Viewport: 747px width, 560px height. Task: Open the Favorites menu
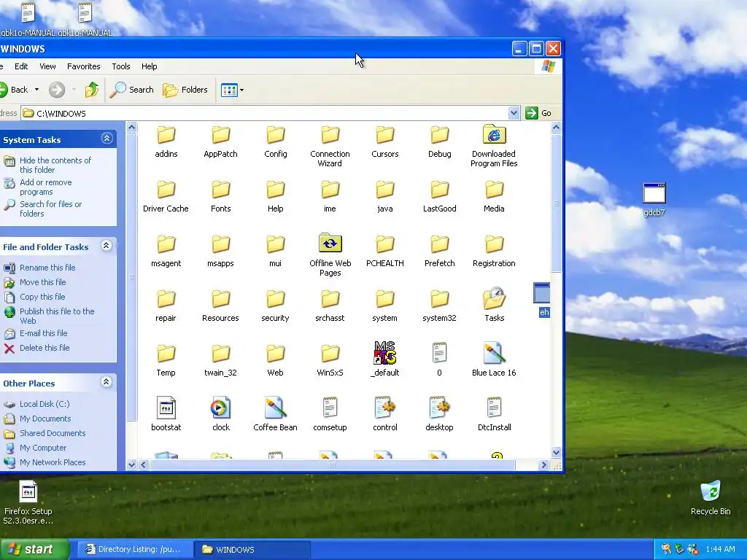(83, 66)
